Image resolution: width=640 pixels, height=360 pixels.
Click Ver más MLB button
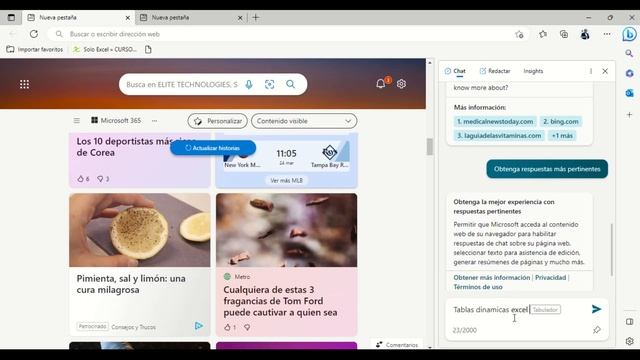tap(287, 180)
